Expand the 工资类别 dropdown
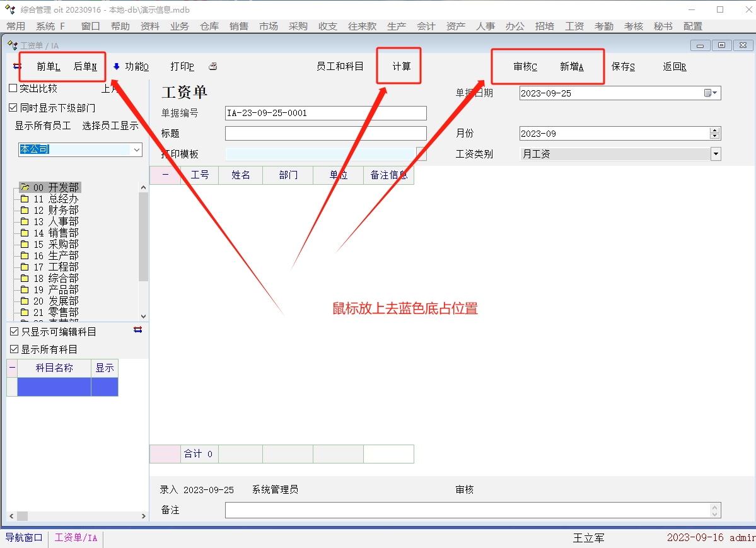The height and width of the screenshot is (548, 756). pyautogui.click(x=715, y=154)
